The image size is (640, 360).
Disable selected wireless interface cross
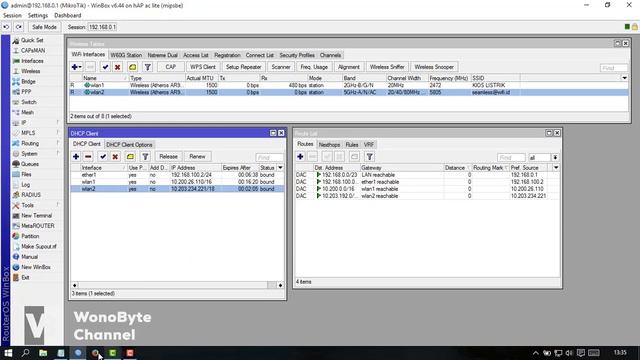118,67
